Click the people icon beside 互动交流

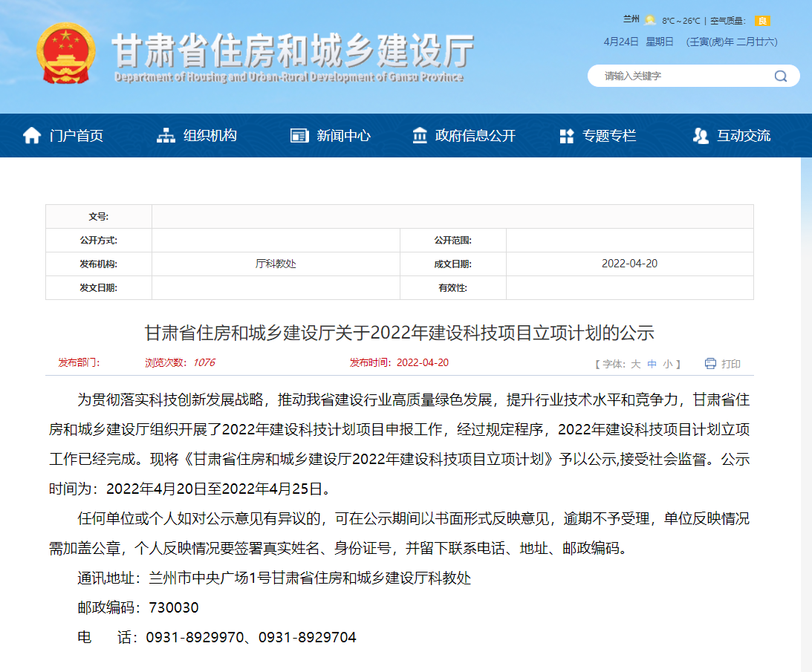pyautogui.click(x=700, y=135)
